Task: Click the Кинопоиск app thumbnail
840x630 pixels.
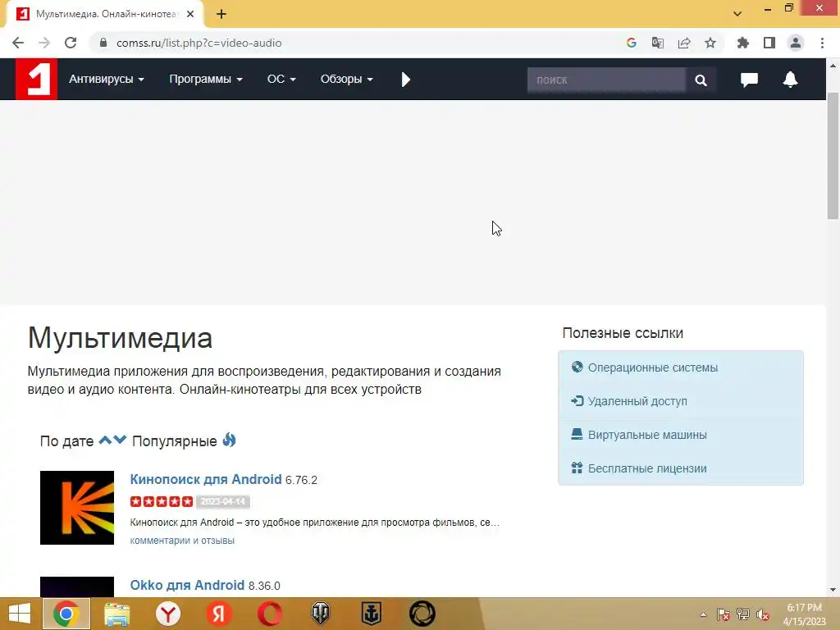Action: 77,508
